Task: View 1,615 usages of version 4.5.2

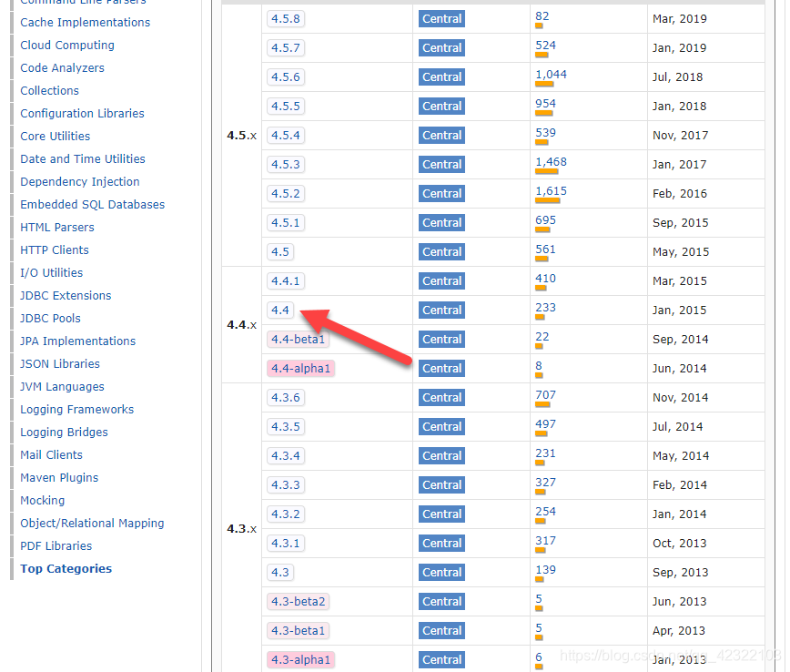Action: [x=551, y=191]
